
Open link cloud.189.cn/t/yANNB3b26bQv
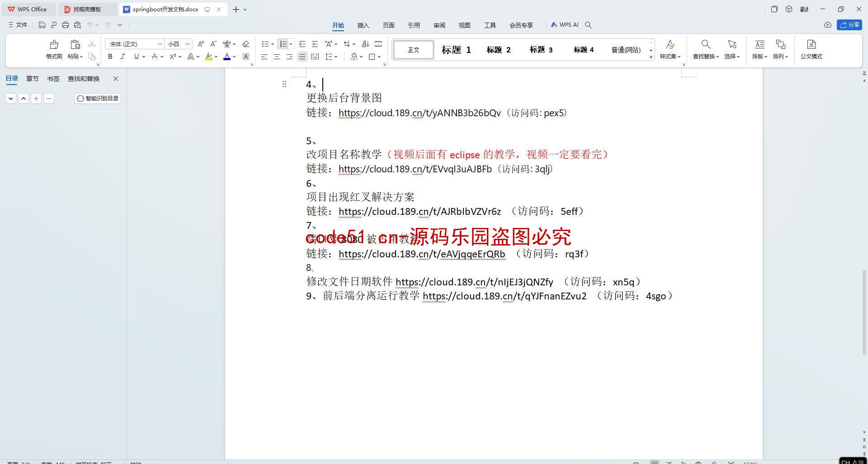(x=420, y=113)
